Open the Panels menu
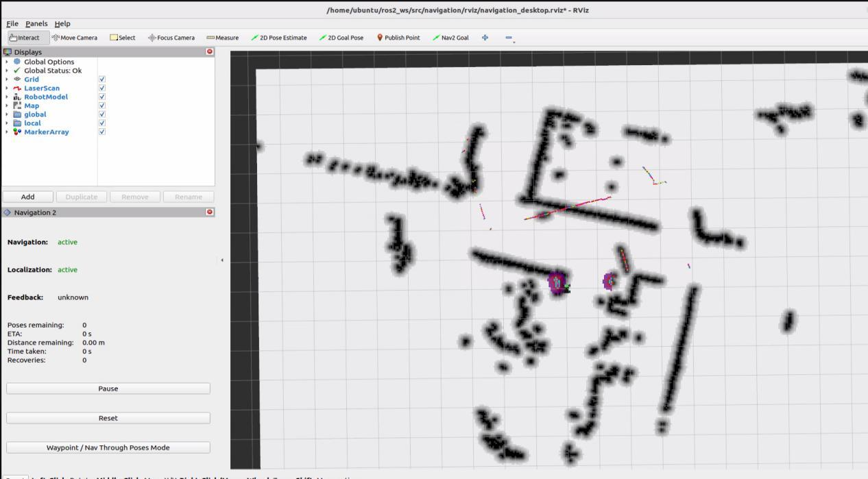868x479 pixels. (36, 23)
